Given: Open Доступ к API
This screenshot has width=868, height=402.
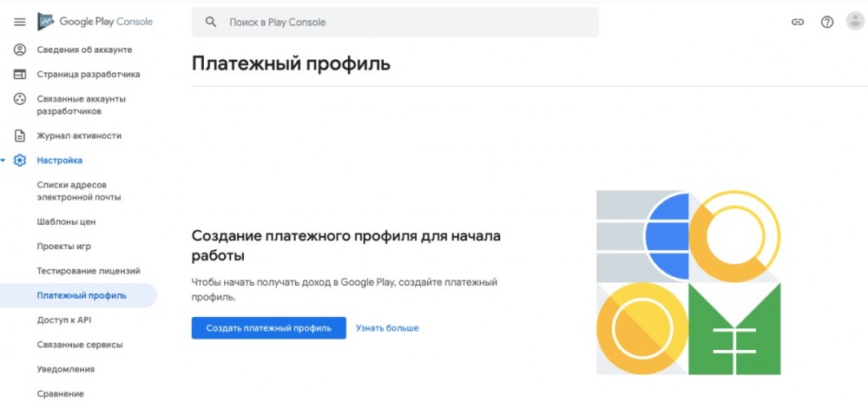Looking at the screenshot, I should click(63, 320).
